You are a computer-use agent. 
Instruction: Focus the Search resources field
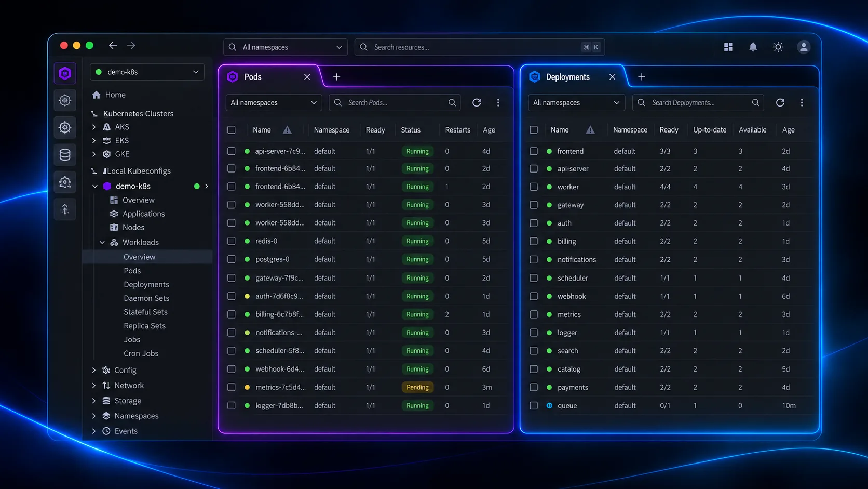point(479,47)
